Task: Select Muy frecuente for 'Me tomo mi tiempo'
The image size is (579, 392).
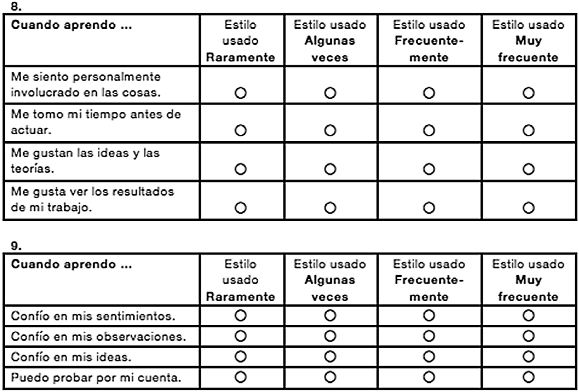Action: point(528,130)
